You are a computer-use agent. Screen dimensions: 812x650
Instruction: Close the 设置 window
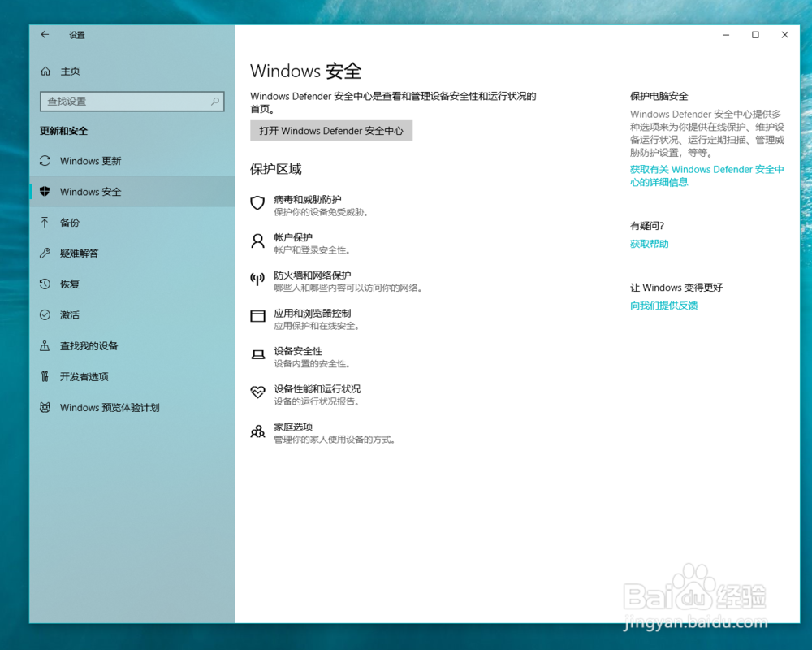784,35
